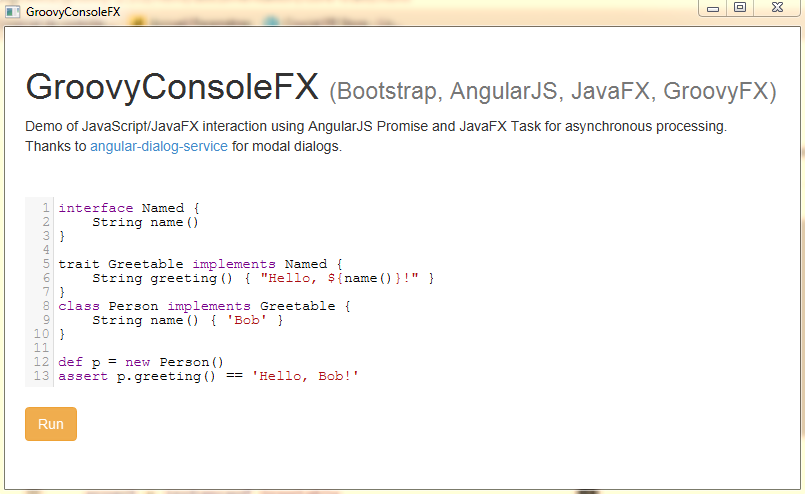
Task: Maximize the GroovyConsoleFX window
Action: click(x=740, y=8)
